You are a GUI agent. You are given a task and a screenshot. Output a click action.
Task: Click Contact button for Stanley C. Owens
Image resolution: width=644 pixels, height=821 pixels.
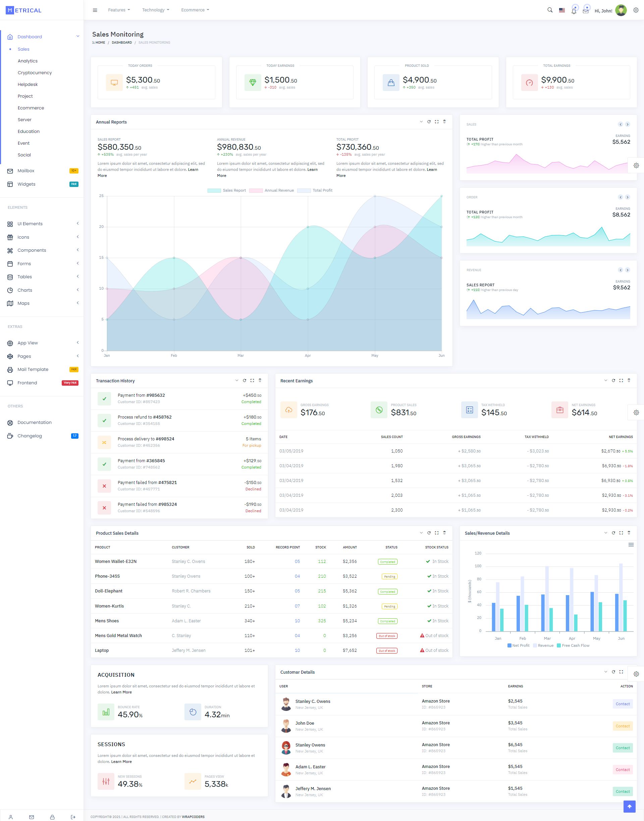pyautogui.click(x=623, y=704)
